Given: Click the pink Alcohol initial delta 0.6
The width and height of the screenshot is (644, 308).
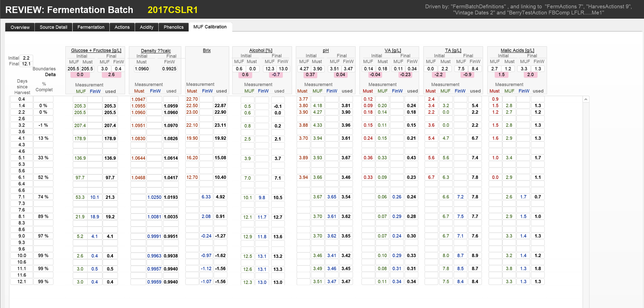Looking at the screenshot, I should point(245,75).
